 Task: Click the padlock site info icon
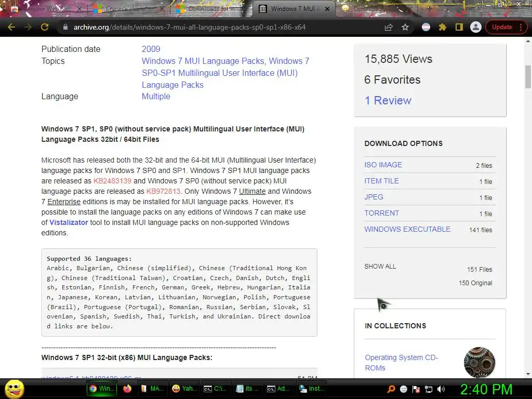[65, 27]
